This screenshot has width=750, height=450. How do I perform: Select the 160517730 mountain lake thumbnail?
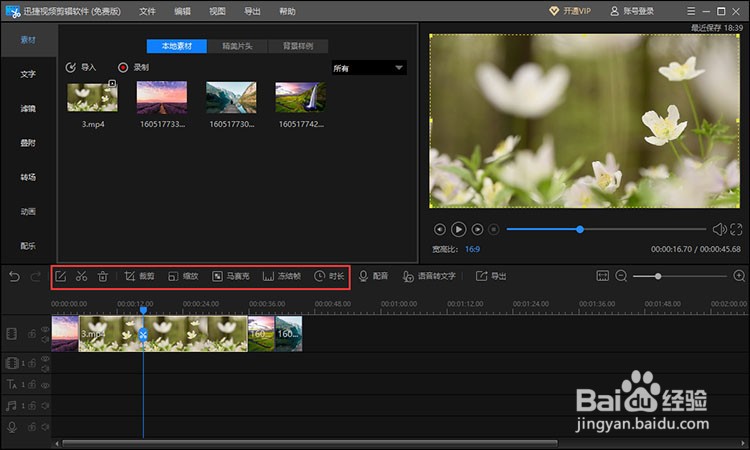[x=231, y=98]
